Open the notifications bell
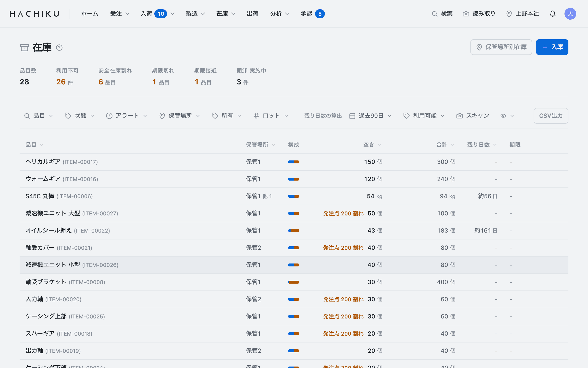588x368 pixels. (x=552, y=14)
